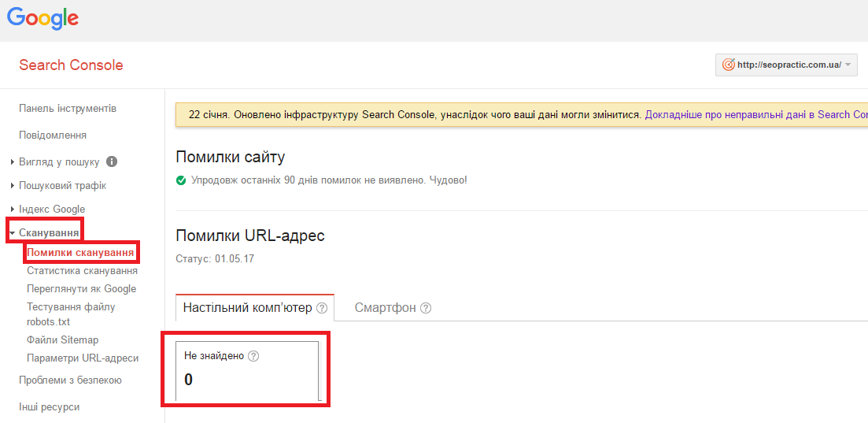Click the green checkmark status icon

[180, 180]
